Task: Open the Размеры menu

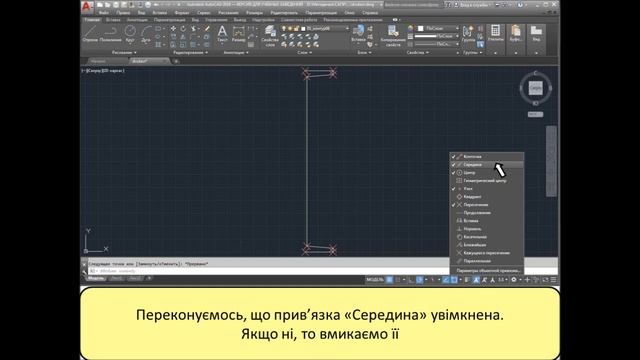Action: click(254, 13)
